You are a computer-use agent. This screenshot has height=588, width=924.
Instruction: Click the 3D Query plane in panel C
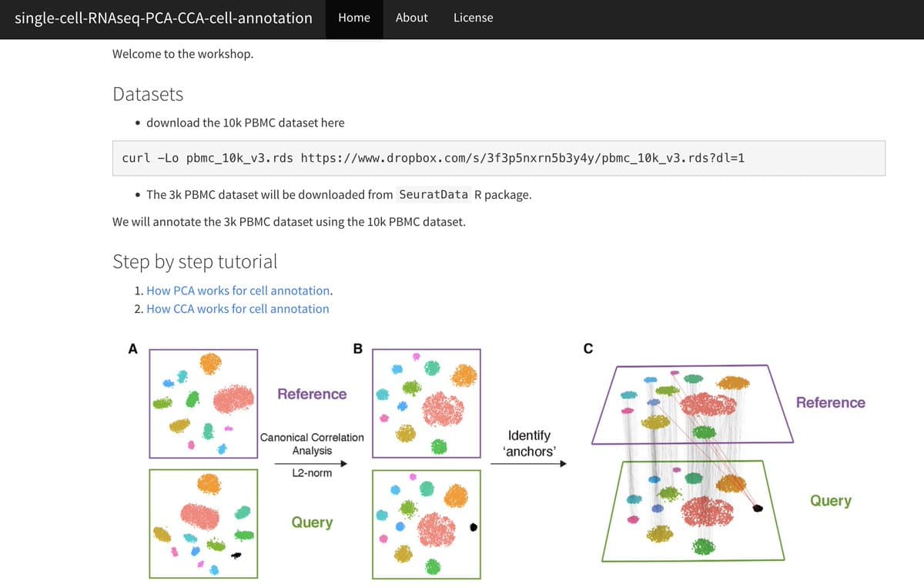point(691,512)
